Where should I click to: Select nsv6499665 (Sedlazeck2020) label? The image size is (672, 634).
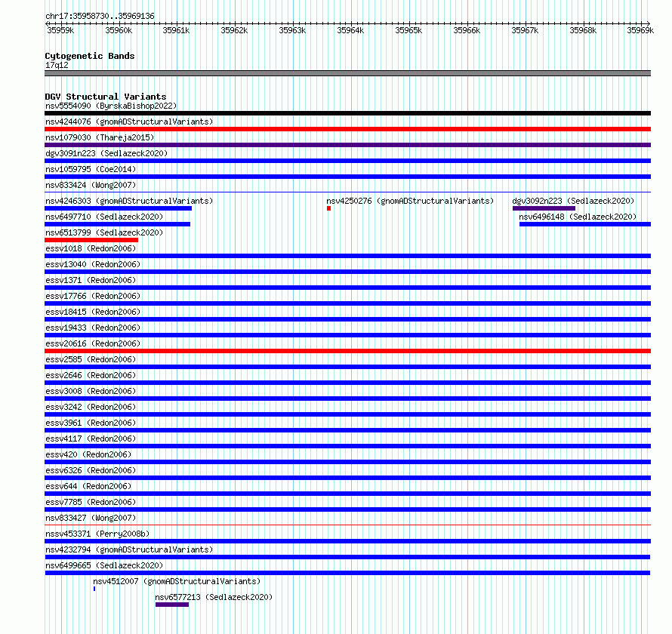(x=104, y=565)
